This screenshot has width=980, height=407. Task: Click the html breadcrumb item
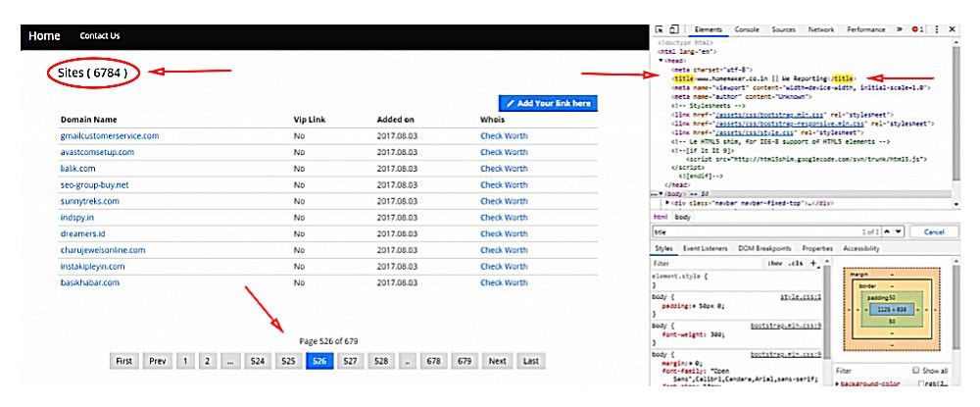coord(660,217)
